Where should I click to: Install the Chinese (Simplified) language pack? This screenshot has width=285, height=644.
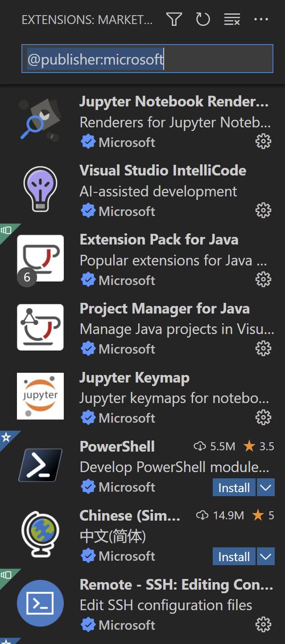(x=234, y=557)
